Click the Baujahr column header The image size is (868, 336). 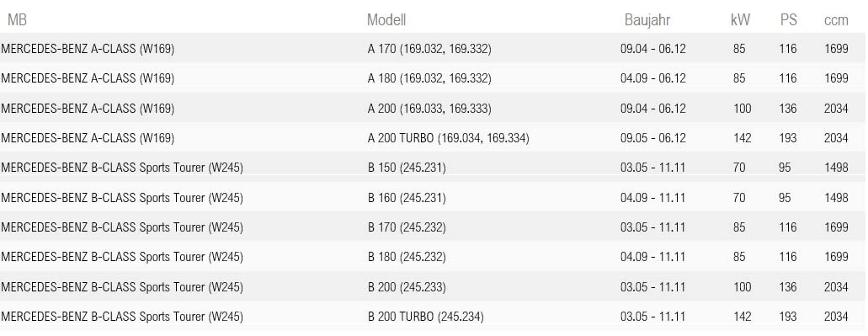[x=647, y=20]
